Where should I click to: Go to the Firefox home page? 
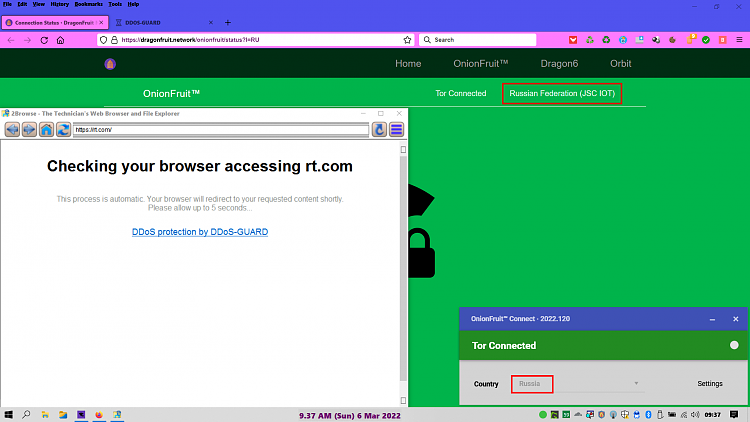pos(60,40)
